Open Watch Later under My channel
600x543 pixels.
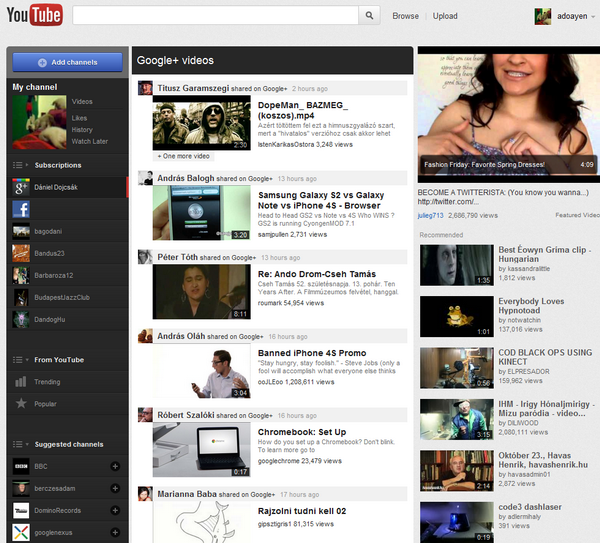click(x=90, y=141)
